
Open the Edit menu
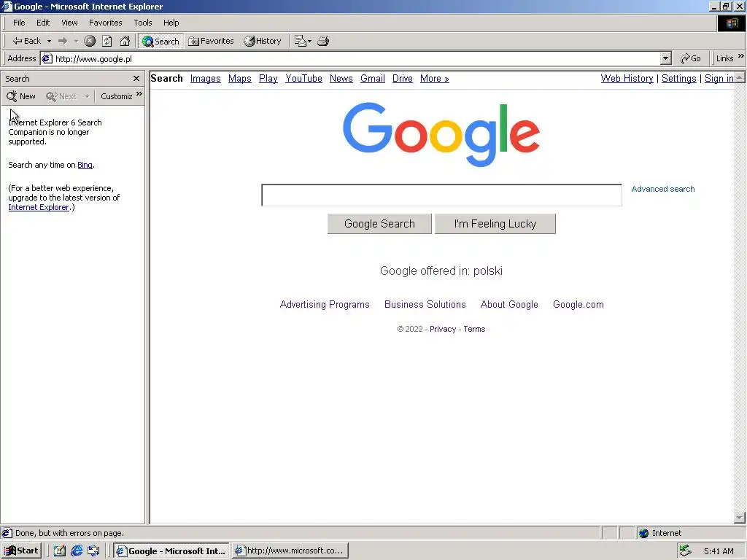click(43, 23)
